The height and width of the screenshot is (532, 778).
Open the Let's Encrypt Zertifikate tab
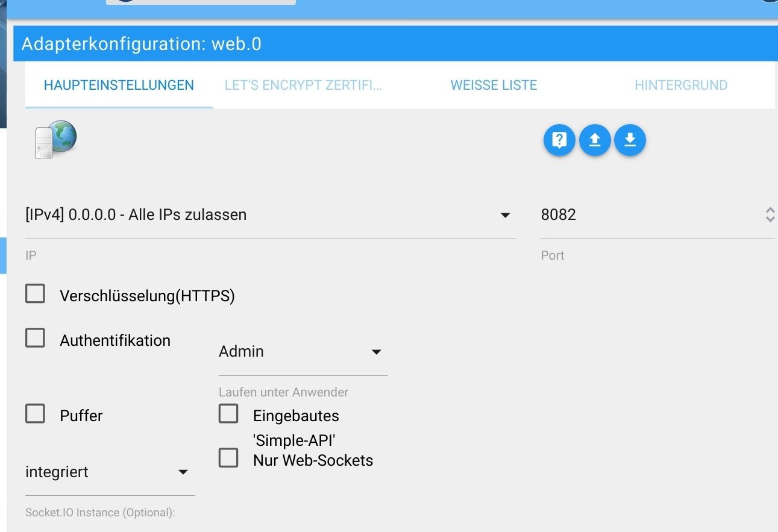303,86
